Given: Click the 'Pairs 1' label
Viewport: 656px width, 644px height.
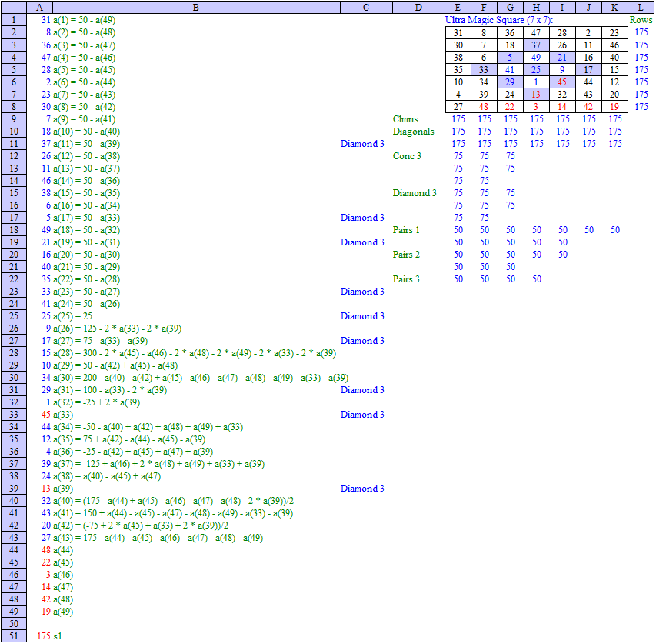Looking at the screenshot, I should tap(406, 230).
